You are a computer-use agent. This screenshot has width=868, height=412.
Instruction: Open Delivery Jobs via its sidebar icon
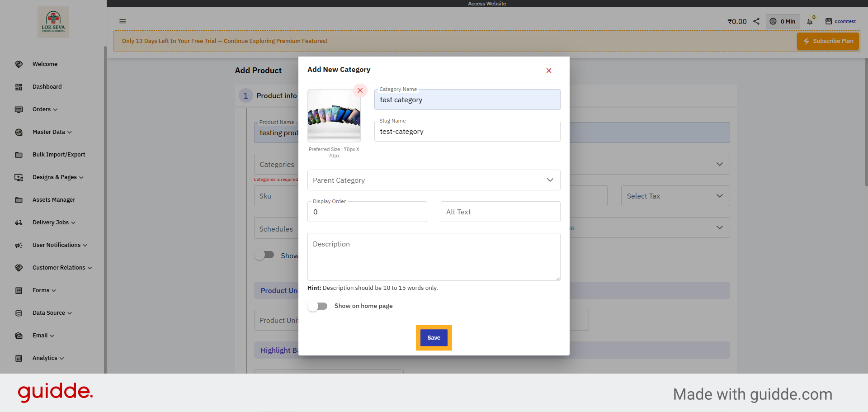tap(19, 222)
